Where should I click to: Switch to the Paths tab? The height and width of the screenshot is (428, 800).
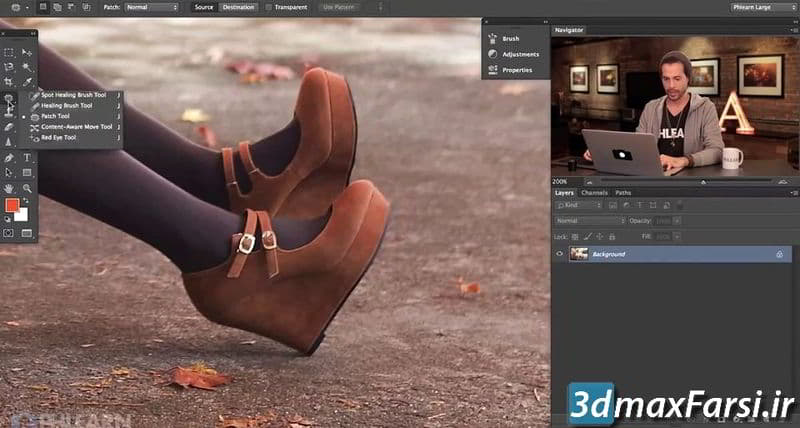(623, 193)
